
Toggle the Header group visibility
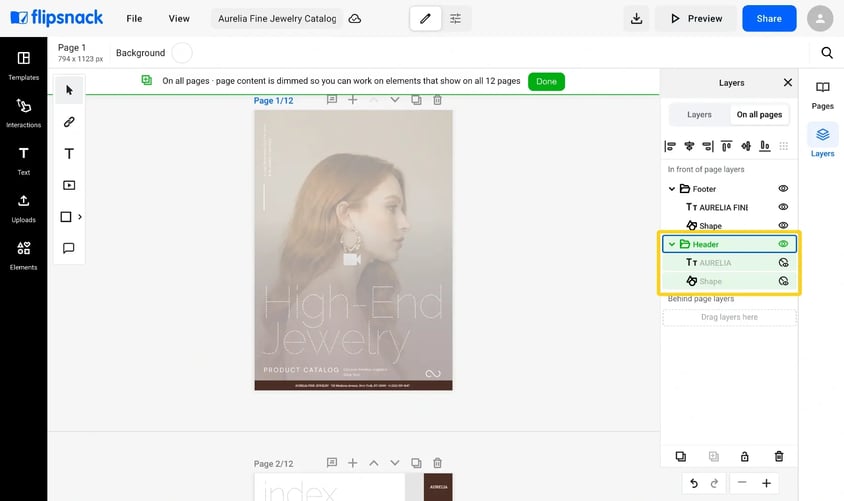(x=783, y=244)
